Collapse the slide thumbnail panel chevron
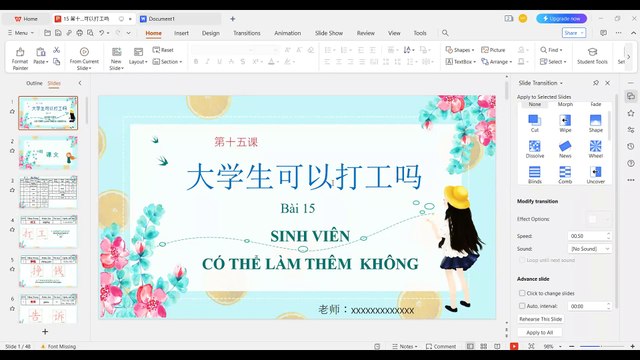 pyautogui.click(x=80, y=83)
